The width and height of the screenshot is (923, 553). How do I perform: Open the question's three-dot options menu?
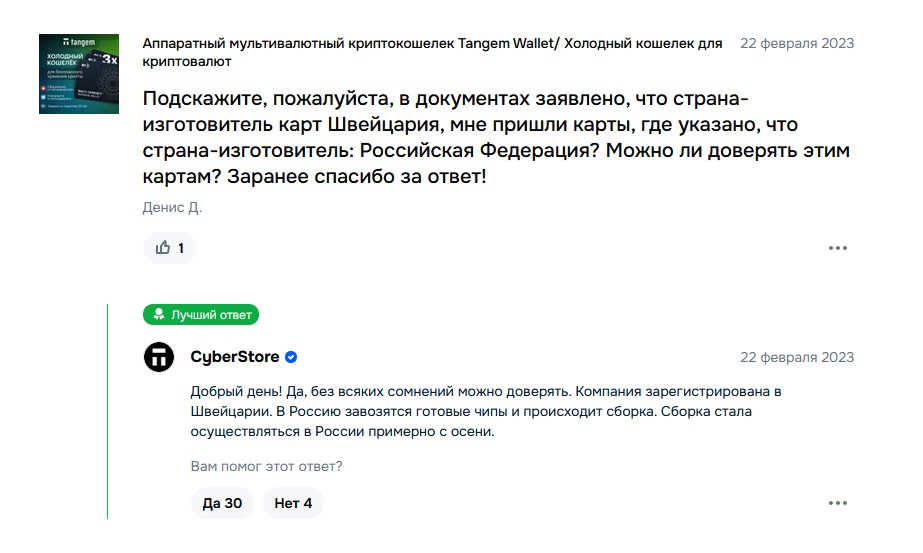pos(838,248)
